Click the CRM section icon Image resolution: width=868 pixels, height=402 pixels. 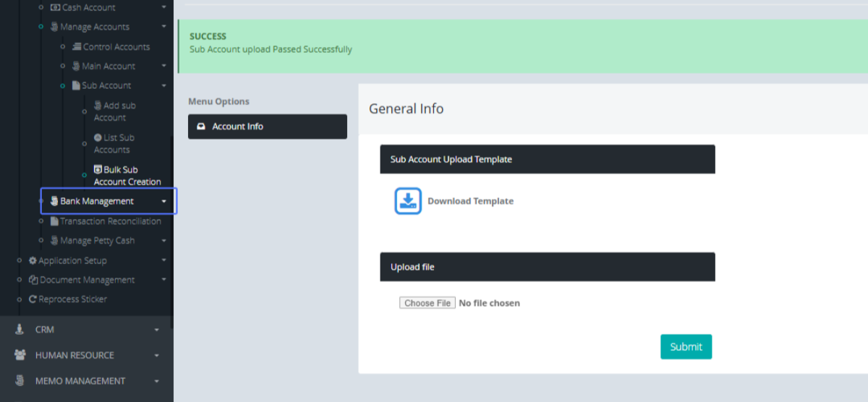click(20, 330)
